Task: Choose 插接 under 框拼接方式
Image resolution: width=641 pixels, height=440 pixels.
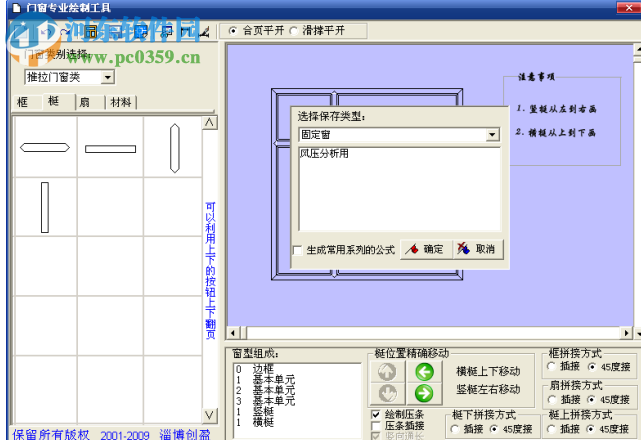Action: (x=552, y=366)
